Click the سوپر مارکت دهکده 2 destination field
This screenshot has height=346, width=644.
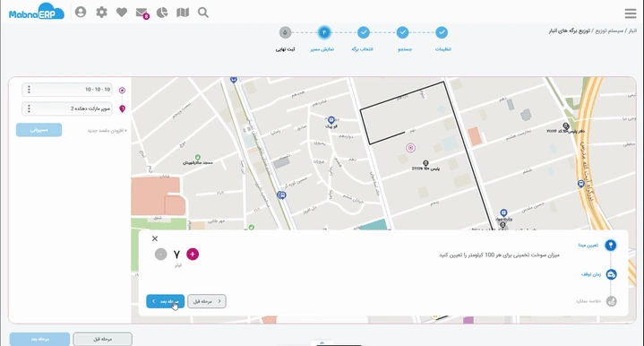[67, 108]
